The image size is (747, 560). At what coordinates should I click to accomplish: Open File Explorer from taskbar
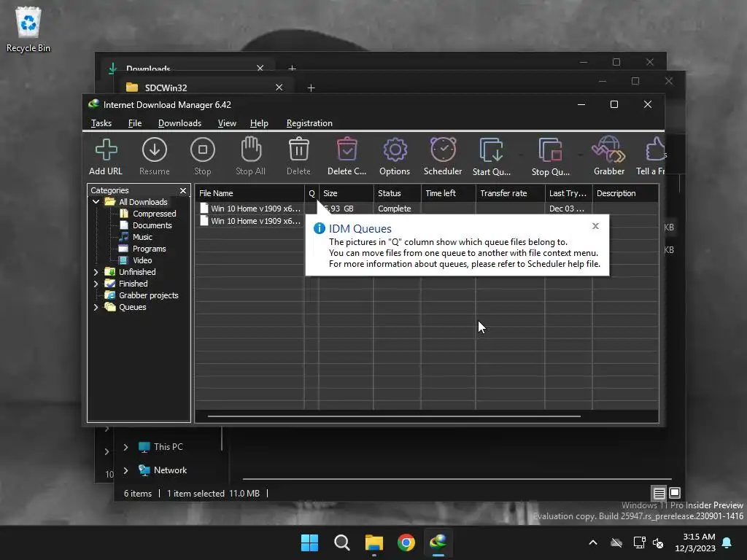tap(374, 542)
